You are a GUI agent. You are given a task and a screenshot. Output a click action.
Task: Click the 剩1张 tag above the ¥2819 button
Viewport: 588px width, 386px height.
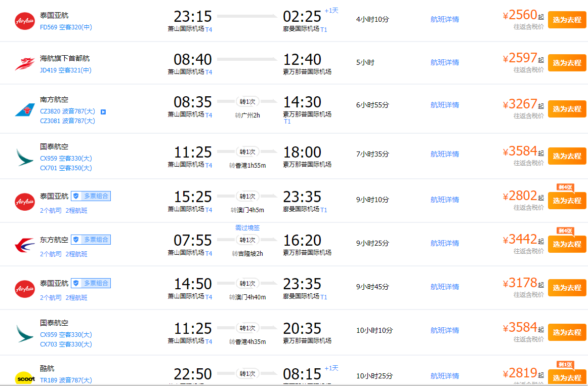coord(565,364)
